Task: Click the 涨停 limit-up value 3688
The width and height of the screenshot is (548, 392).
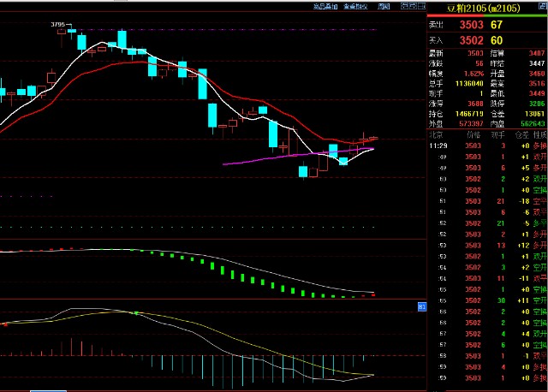Action: pos(474,103)
